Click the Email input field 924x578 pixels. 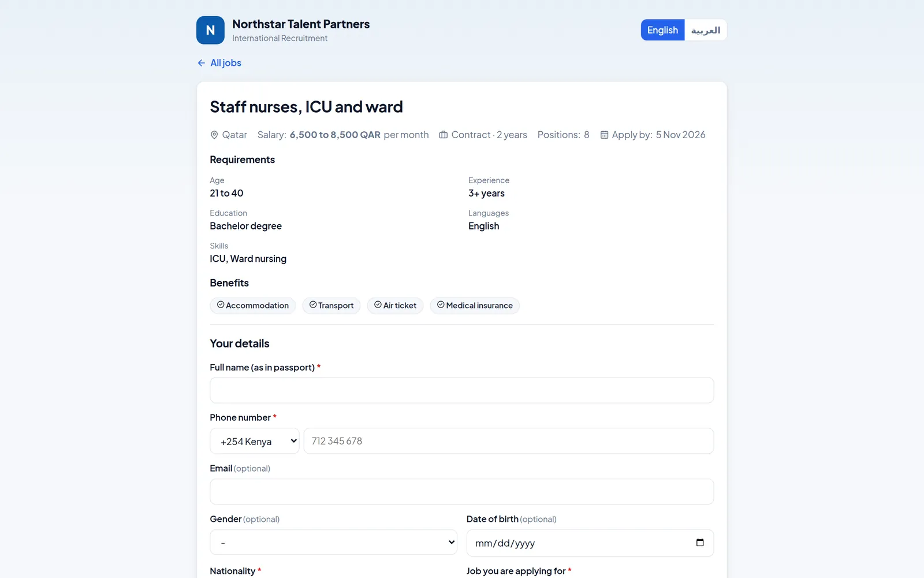click(x=462, y=492)
